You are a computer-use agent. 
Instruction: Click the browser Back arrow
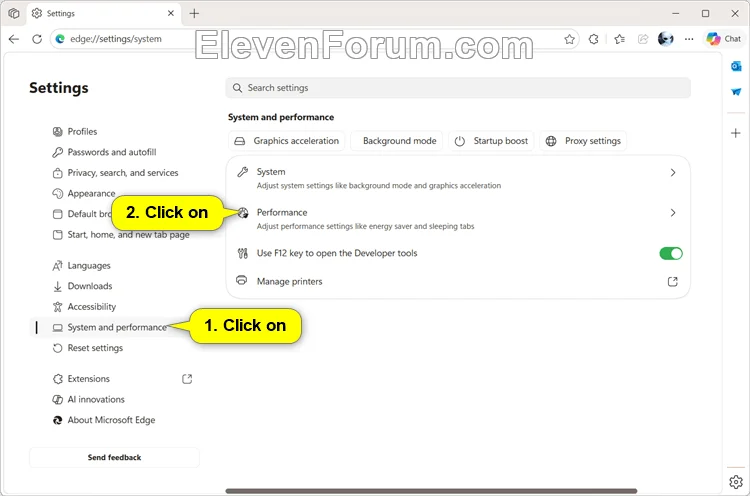[x=14, y=39]
